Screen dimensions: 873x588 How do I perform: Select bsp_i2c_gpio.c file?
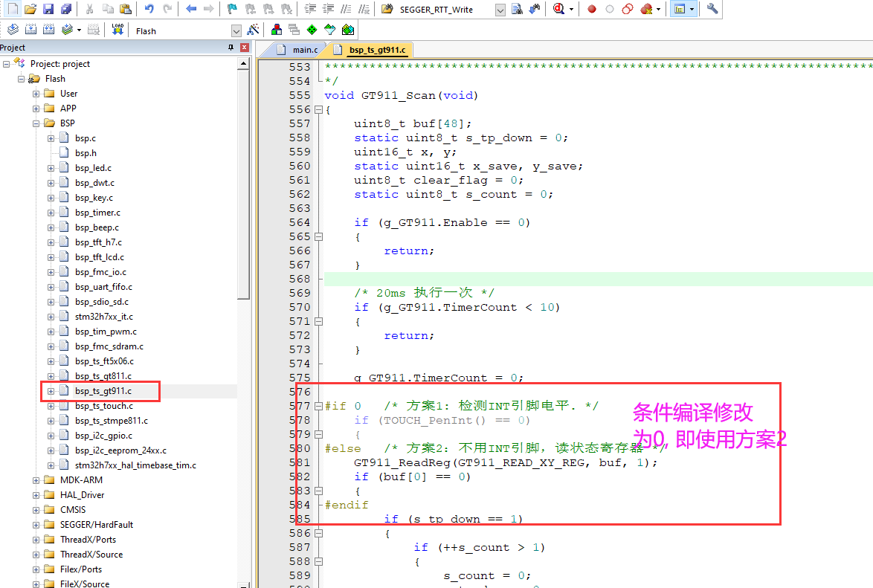coord(103,436)
